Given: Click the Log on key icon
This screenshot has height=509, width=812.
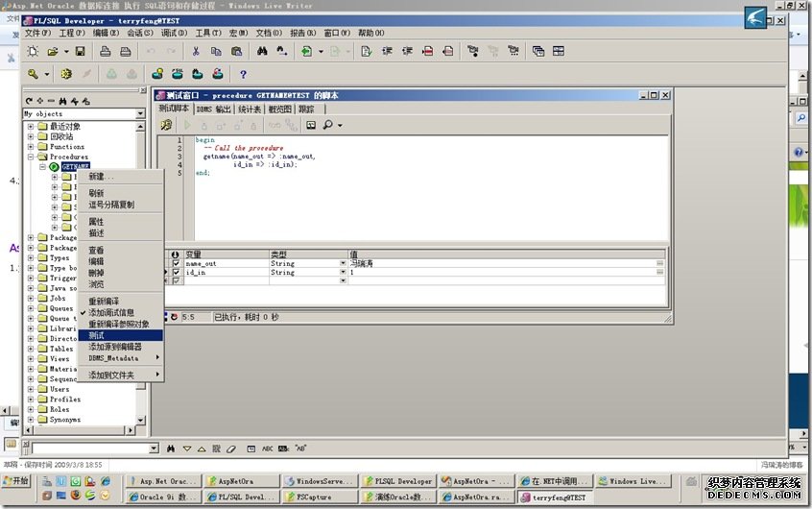Looking at the screenshot, I should pos(34,74).
